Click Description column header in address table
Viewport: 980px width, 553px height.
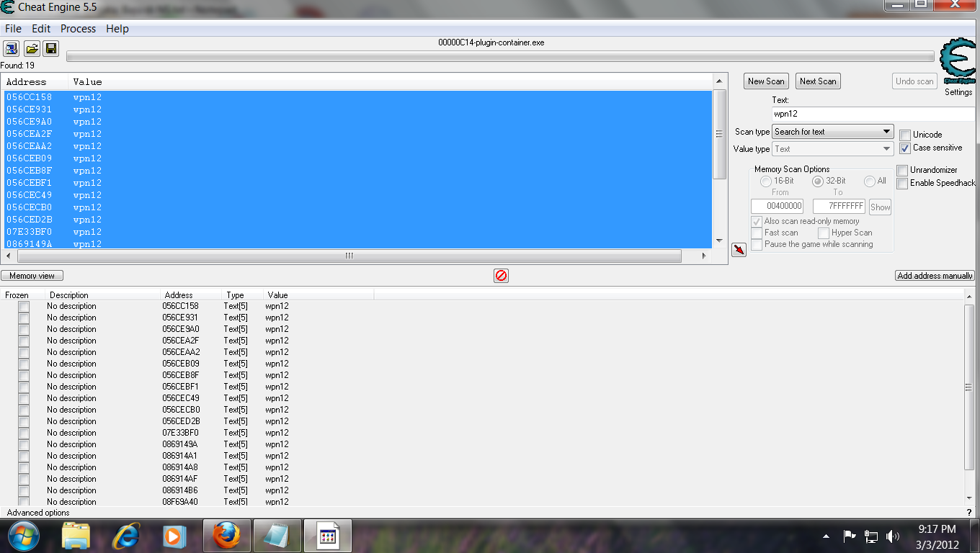(x=103, y=295)
